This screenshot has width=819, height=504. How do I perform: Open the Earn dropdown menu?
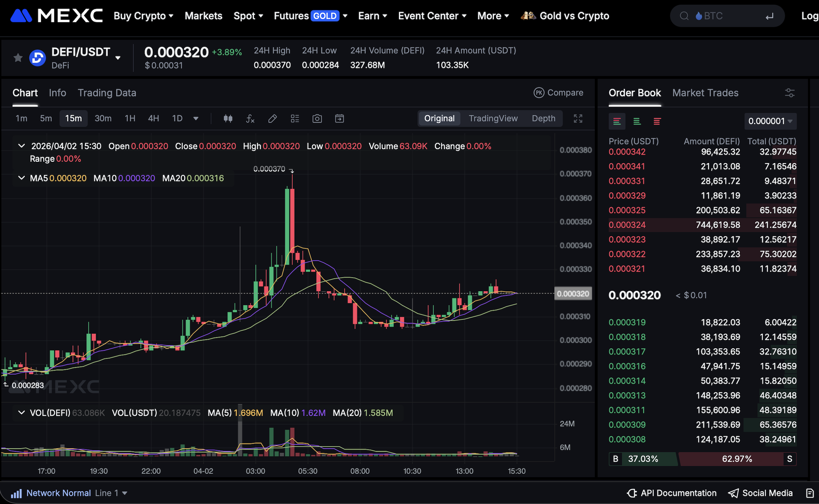coord(373,16)
